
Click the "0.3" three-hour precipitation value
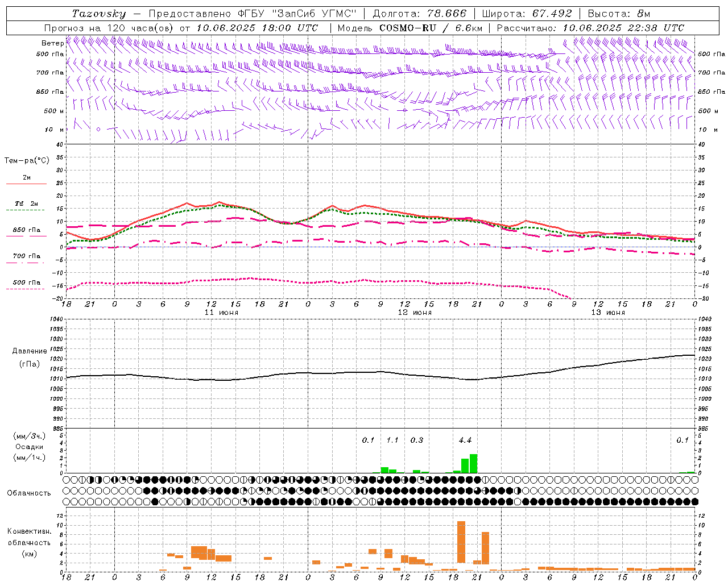(x=417, y=440)
